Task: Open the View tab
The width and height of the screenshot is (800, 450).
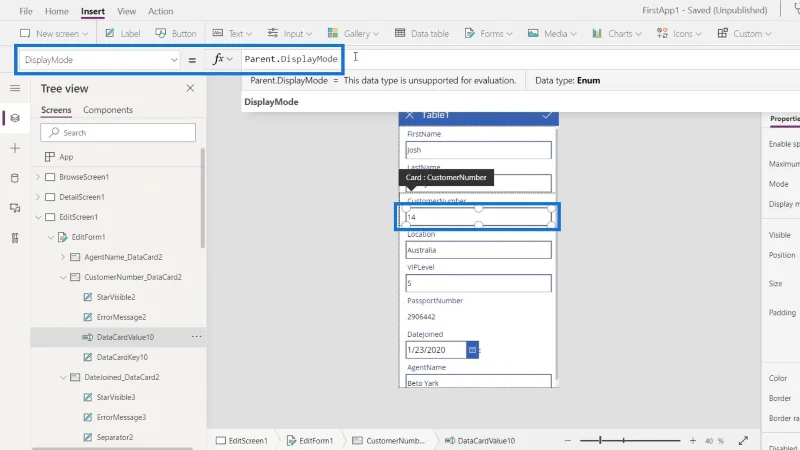Action: click(127, 11)
